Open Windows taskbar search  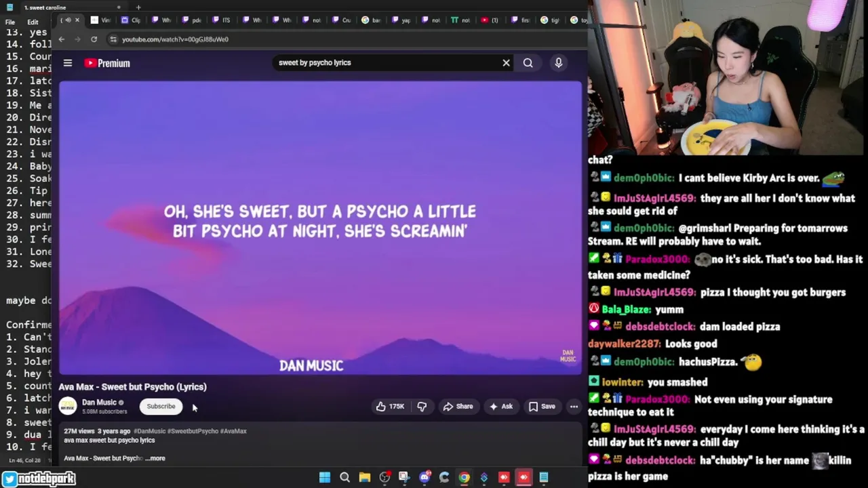click(x=344, y=477)
